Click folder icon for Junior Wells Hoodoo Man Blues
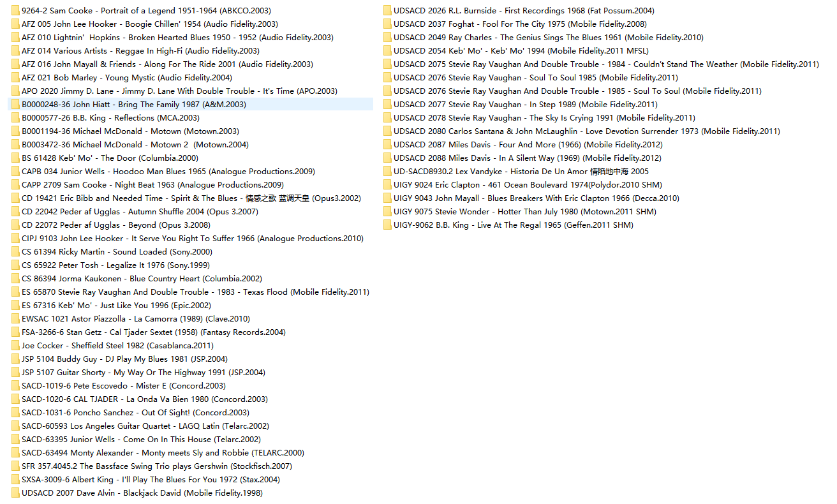 tap(15, 172)
